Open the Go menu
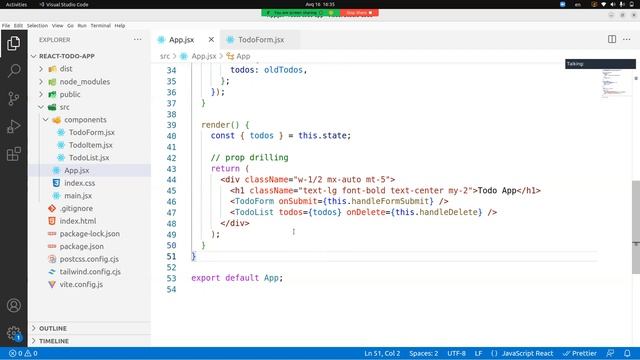Screen dimensions: 640x360 point(70,25)
